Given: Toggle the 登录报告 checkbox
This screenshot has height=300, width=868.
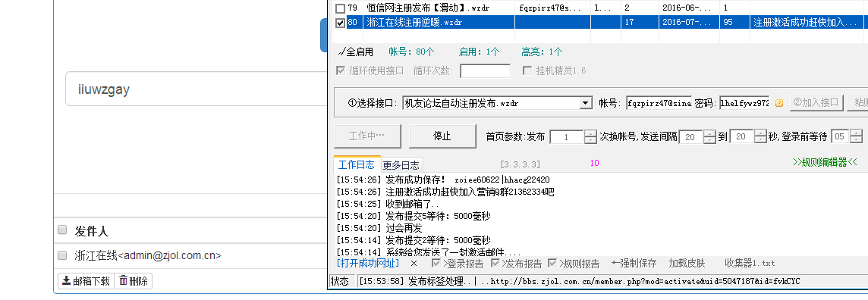Looking at the screenshot, I should (x=436, y=263).
